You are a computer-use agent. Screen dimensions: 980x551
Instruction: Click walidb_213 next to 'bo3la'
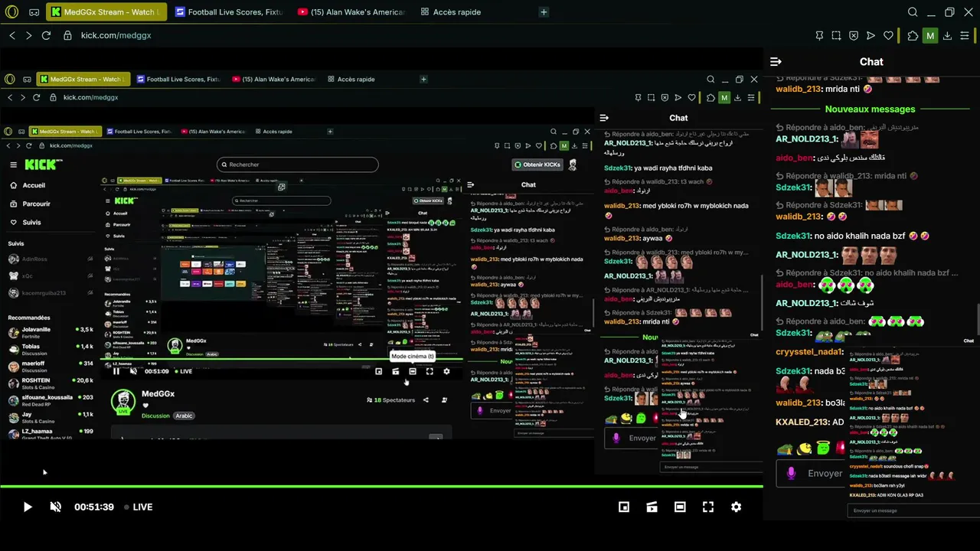799,403
